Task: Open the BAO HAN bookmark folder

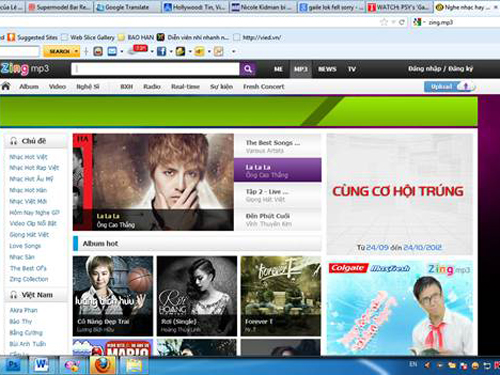Action: pos(136,37)
